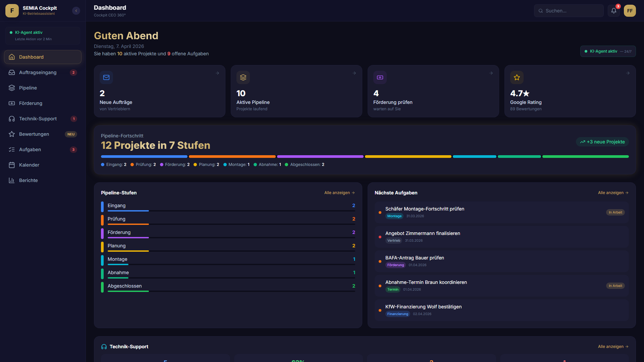The height and width of the screenshot is (362, 644).
Task: Click the blue Eingang segment of progress bar
Action: (x=144, y=156)
